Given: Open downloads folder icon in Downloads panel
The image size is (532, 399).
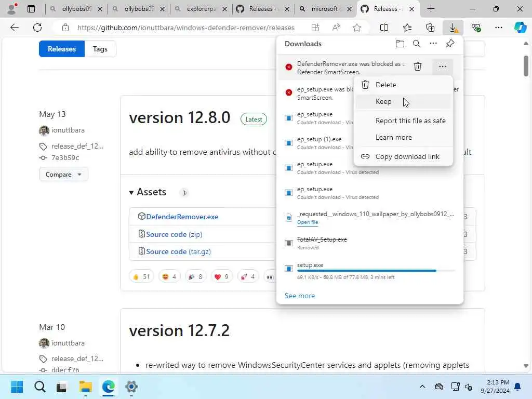Looking at the screenshot, I should pos(400,44).
